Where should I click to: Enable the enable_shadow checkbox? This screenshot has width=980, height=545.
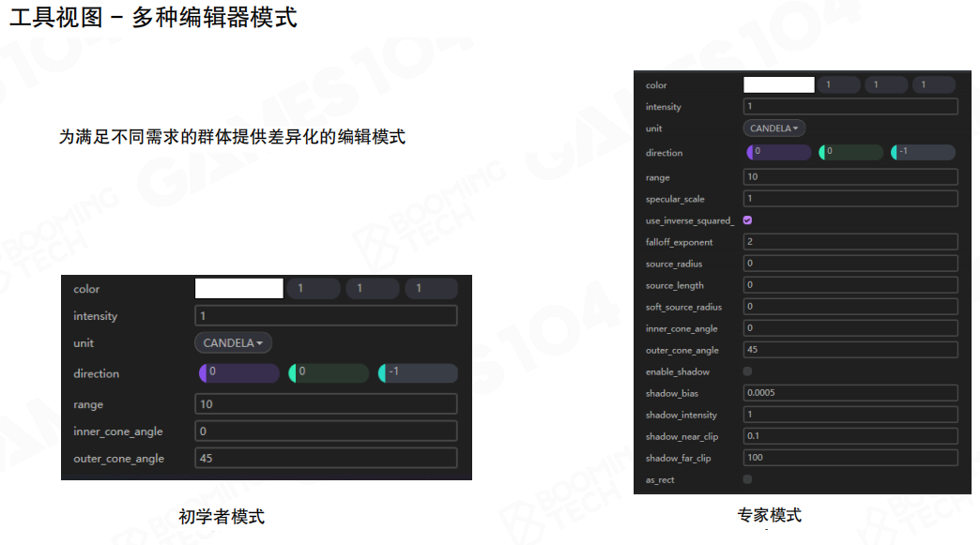(x=747, y=371)
